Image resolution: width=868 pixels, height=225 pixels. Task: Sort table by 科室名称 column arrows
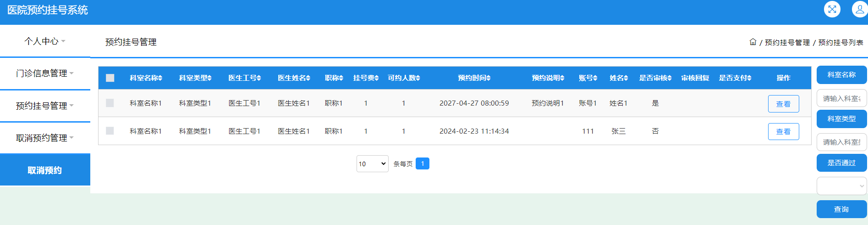tap(160, 78)
